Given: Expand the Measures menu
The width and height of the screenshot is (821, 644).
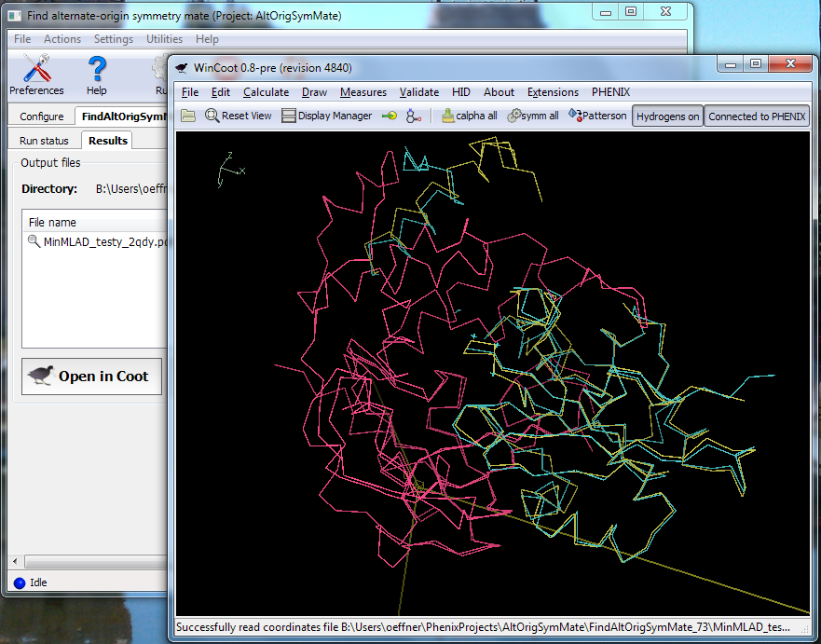Looking at the screenshot, I should 363,92.
